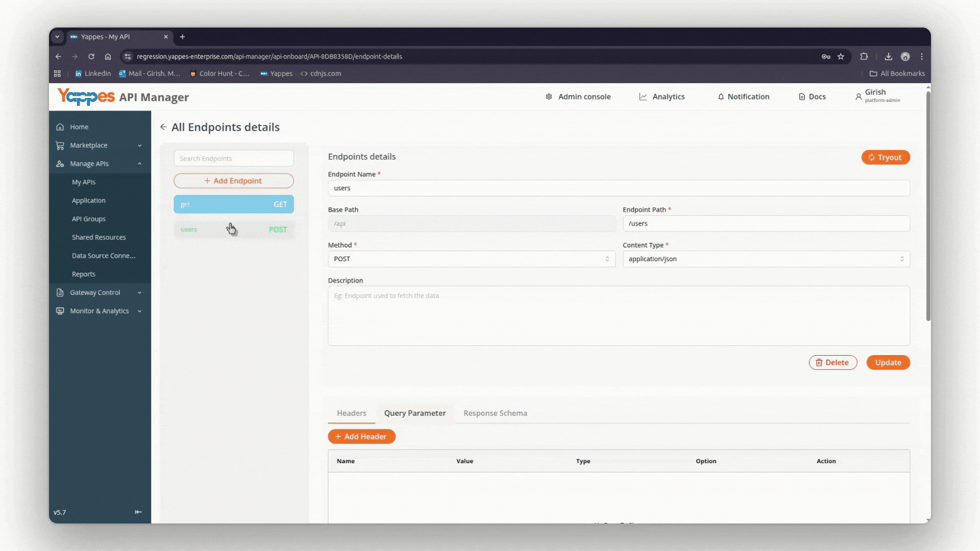Open Docs in top navigation
The height and width of the screenshot is (551, 980).
click(812, 97)
